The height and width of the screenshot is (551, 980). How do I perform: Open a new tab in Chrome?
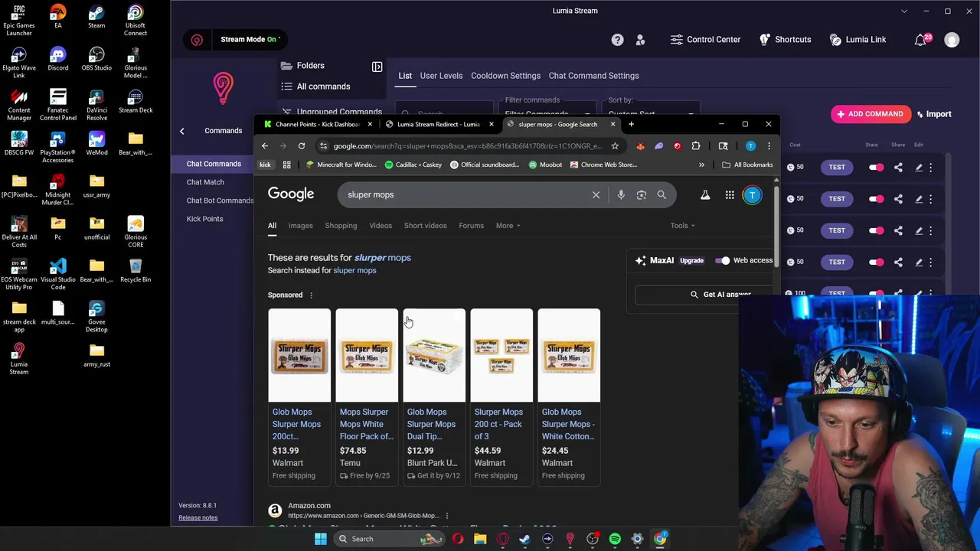coord(631,124)
